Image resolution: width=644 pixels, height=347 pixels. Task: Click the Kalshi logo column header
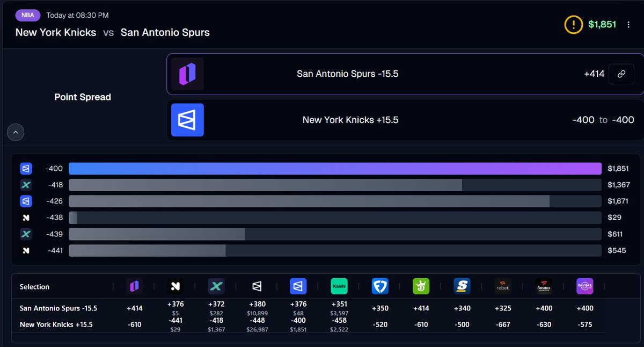coord(339,286)
